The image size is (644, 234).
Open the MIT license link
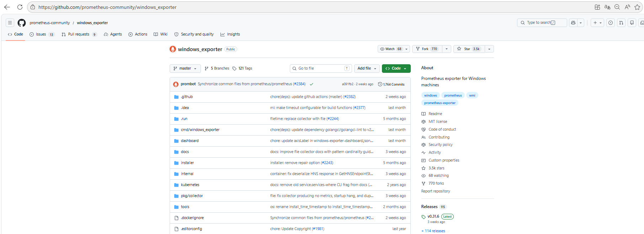[x=438, y=122]
